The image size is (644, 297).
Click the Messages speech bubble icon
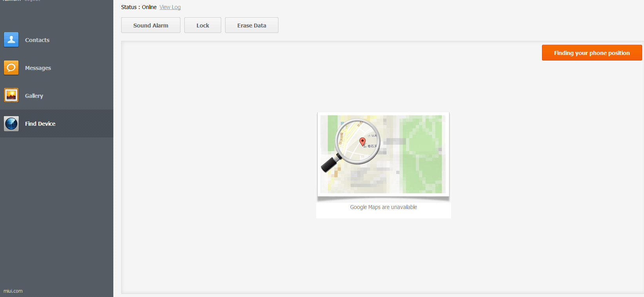pyautogui.click(x=11, y=68)
